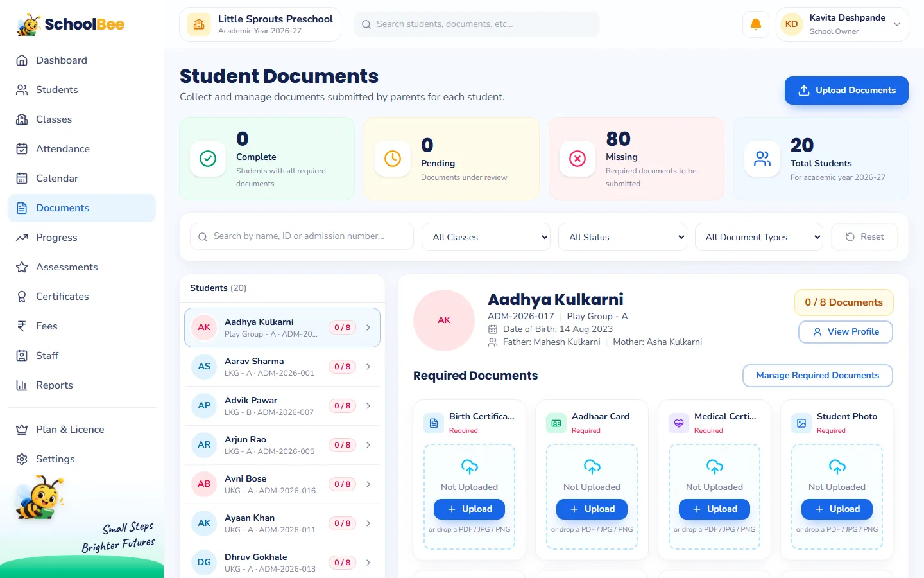This screenshot has width=924, height=578.
Task: Upload the Birth Certificate document
Action: click(469, 509)
